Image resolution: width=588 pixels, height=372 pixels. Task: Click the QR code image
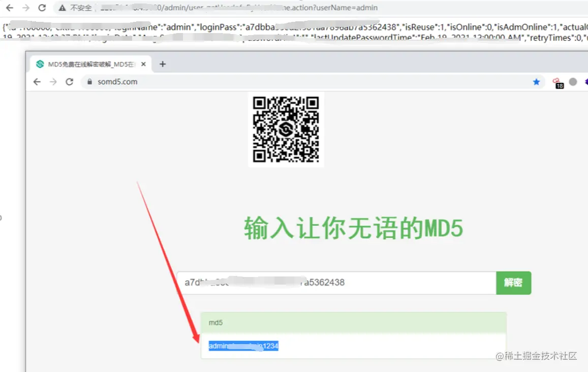tap(286, 130)
